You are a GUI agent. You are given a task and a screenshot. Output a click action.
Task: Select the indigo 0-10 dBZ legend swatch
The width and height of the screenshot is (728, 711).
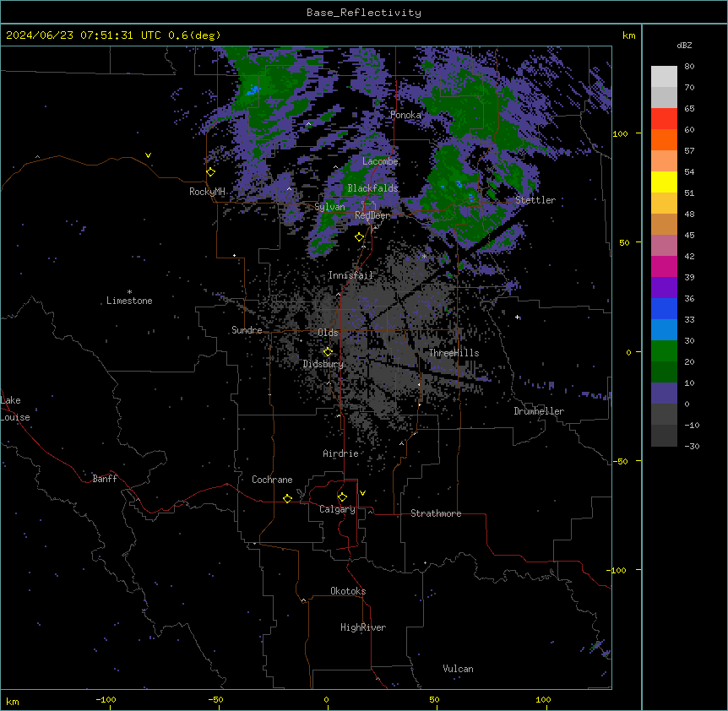point(664,393)
